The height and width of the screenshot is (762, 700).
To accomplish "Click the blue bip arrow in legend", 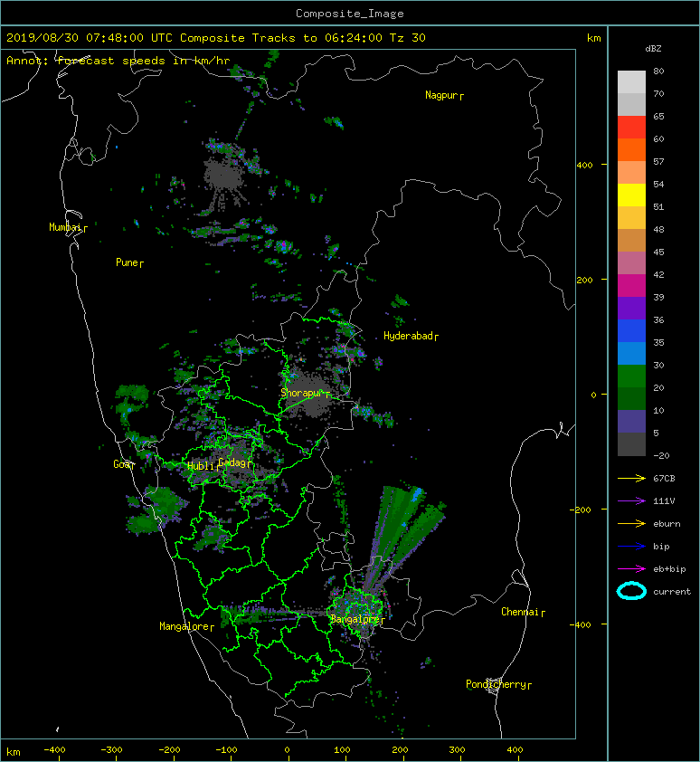I will coord(631,547).
